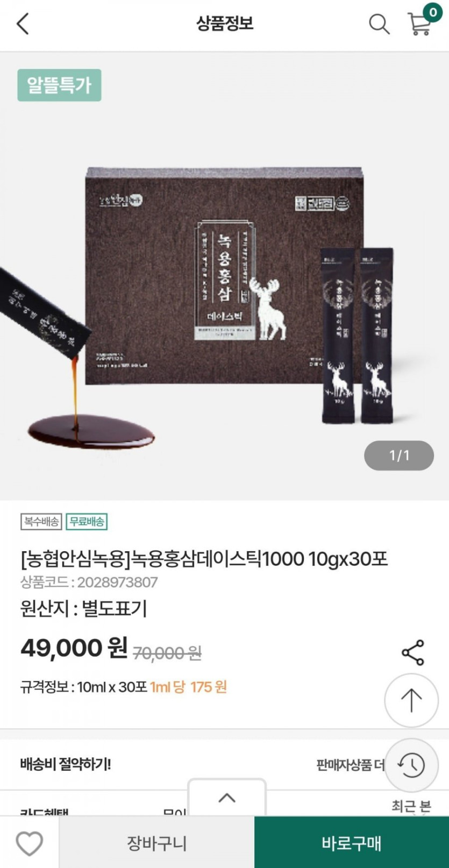Toggle the heart wishlist icon

(29, 843)
